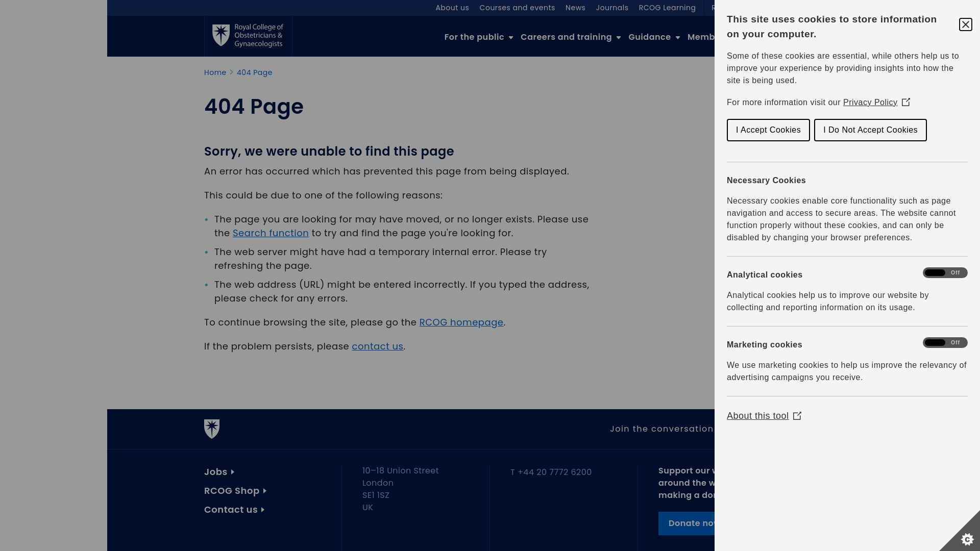Click external link icon beside About this tool
980x551 pixels.
tap(797, 416)
